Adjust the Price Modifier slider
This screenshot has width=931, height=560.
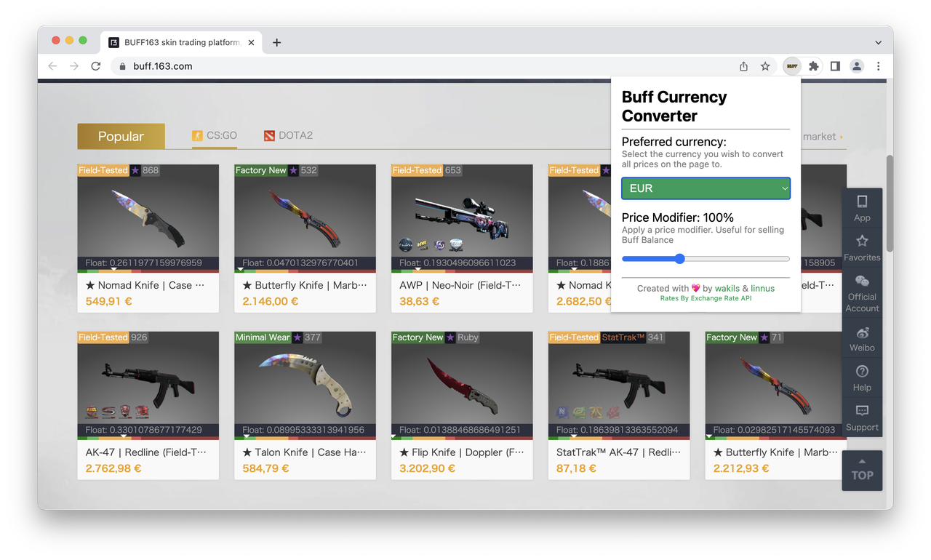pyautogui.click(x=679, y=258)
